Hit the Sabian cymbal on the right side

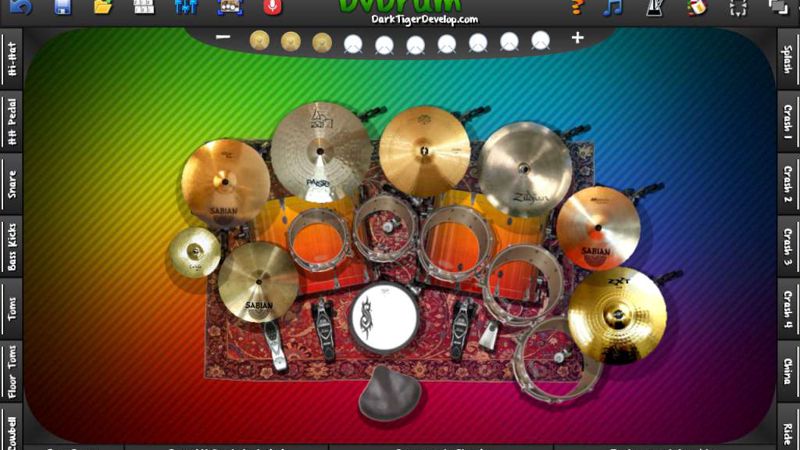[x=598, y=228]
